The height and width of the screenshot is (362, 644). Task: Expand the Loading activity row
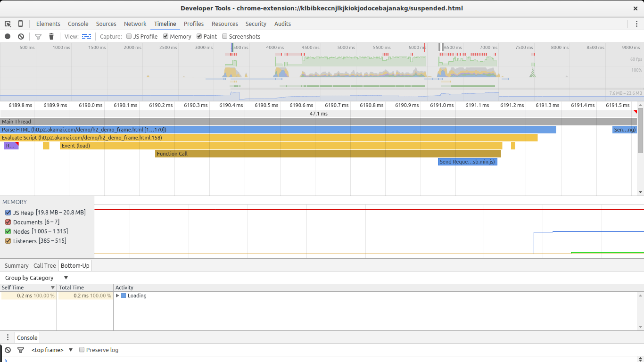pyautogui.click(x=117, y=296)
